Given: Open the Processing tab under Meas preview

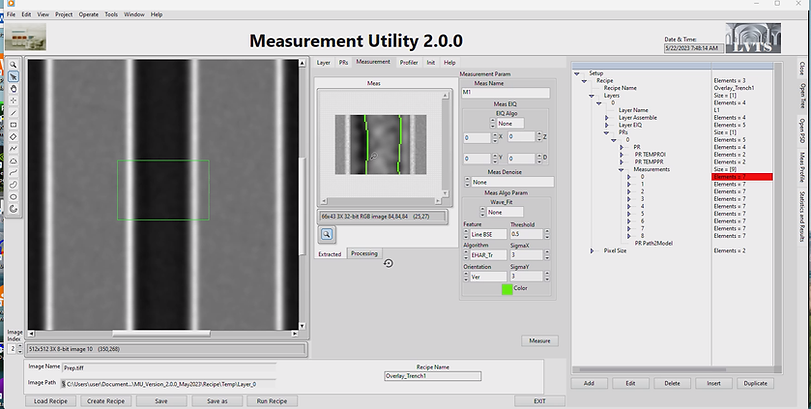Looking at the screenshot, I should (x=364, y=253).
